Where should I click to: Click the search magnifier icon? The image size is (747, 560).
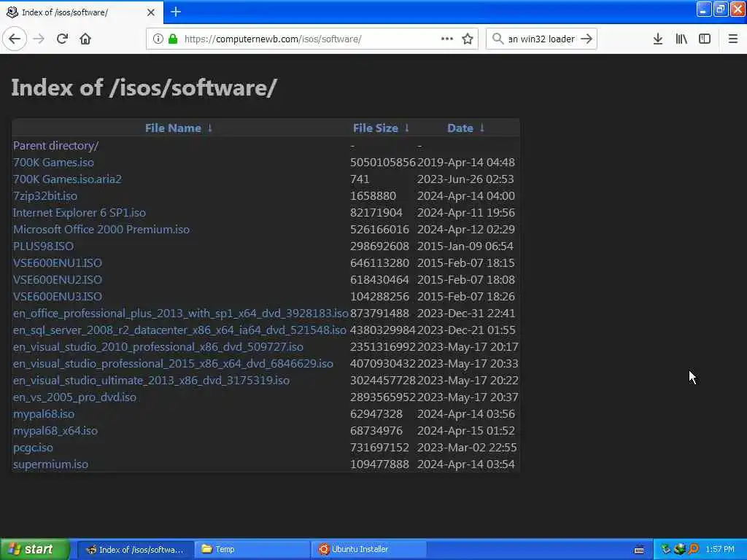click(498, 39)
